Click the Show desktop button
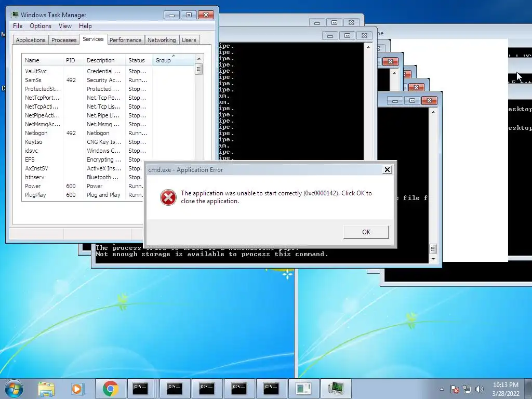532x399 pixels. (529, 389)
